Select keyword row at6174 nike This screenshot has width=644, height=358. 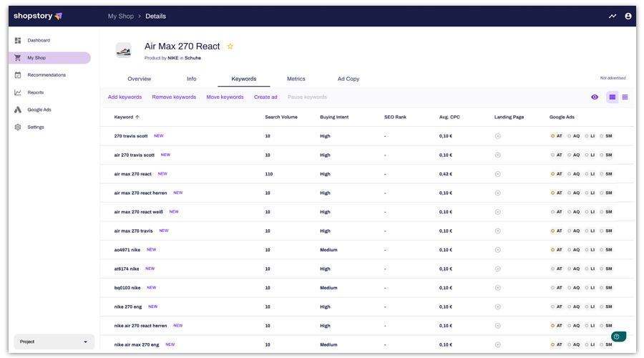point(366,268)
